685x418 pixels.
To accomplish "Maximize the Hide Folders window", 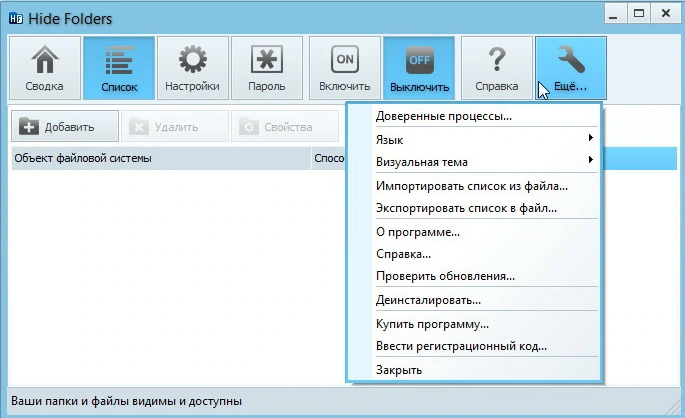I will (639, 14).
